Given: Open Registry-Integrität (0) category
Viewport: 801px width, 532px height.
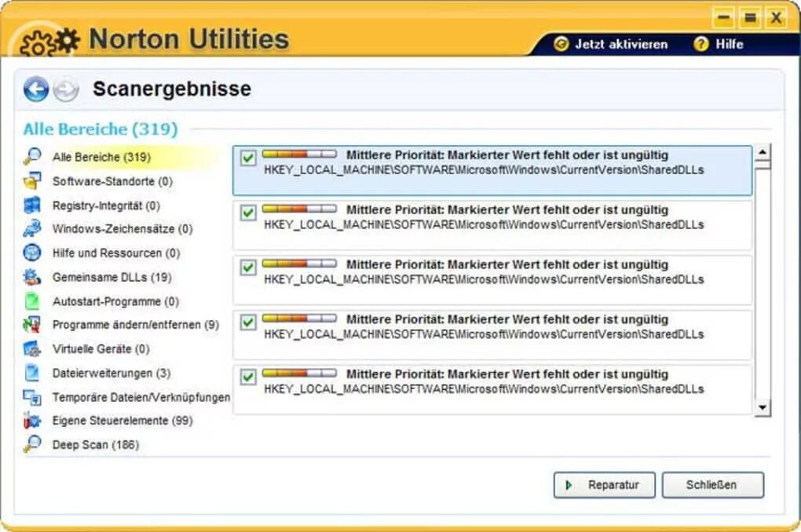Looking at the screenshot, I should coord(106,206).
